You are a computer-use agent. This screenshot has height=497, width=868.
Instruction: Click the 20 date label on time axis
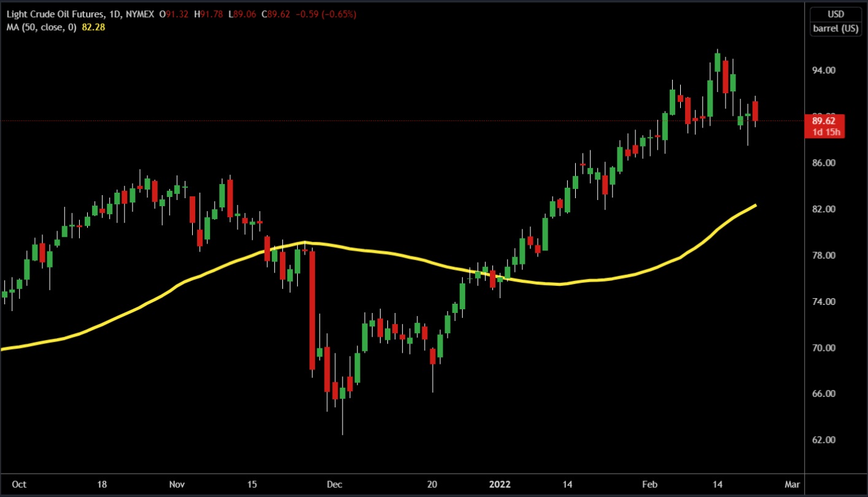[x=432, y=484]
